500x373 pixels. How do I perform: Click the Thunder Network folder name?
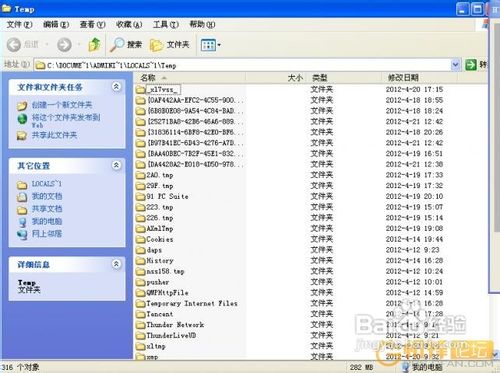[175, 325]
